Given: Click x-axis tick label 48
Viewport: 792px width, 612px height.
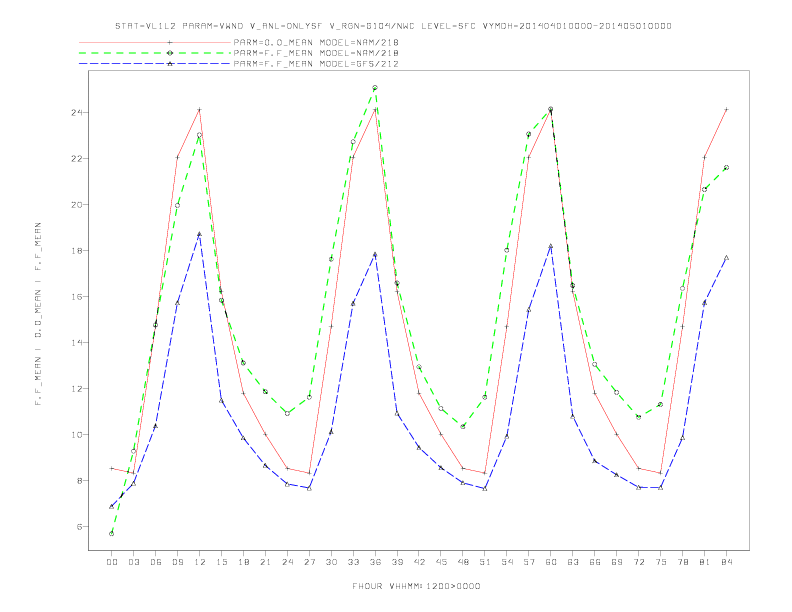Looking at the screenshot, I should tap(463, 562).
